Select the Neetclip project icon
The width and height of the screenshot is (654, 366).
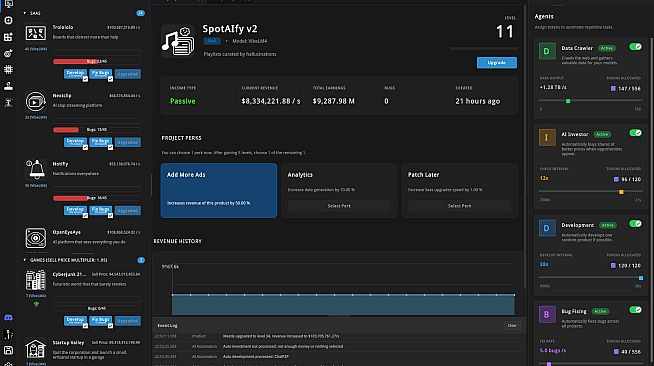tap(35, 101)
